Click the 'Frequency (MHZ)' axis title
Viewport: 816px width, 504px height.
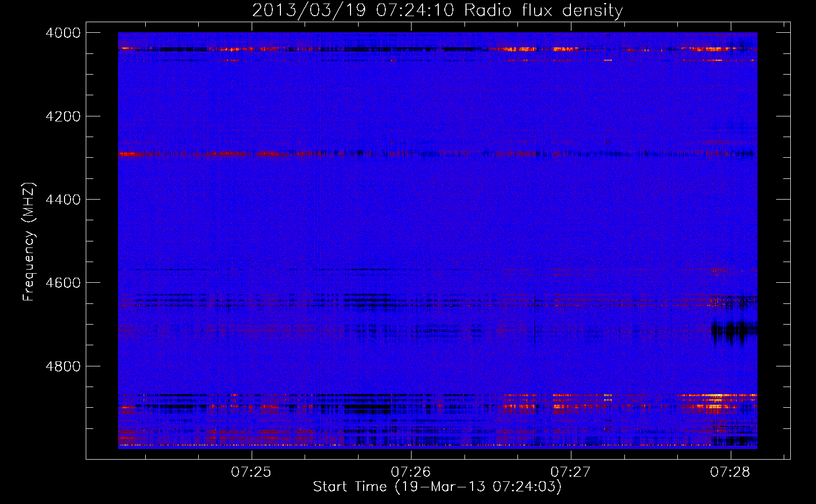pyautogui.click(x=29, y=242)
